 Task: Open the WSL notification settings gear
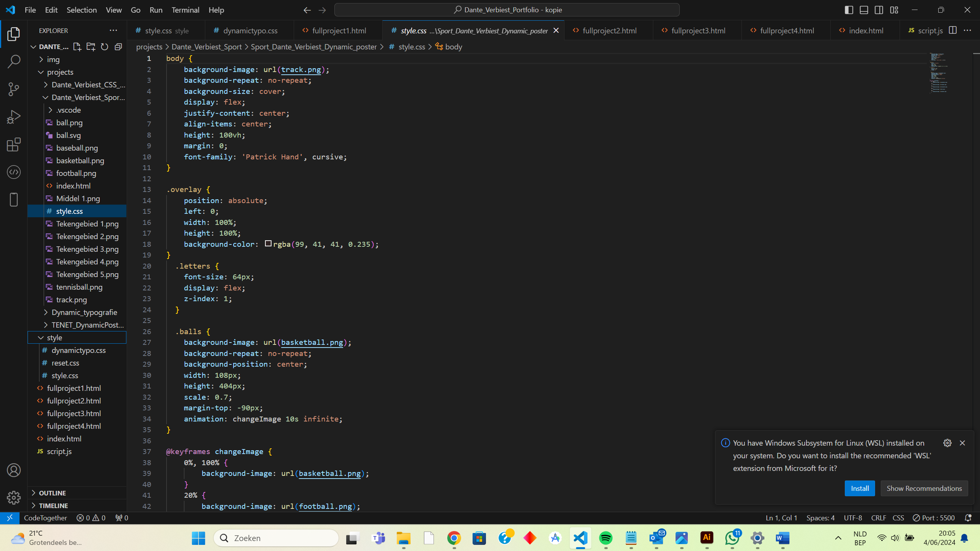[x=947, y=443]
